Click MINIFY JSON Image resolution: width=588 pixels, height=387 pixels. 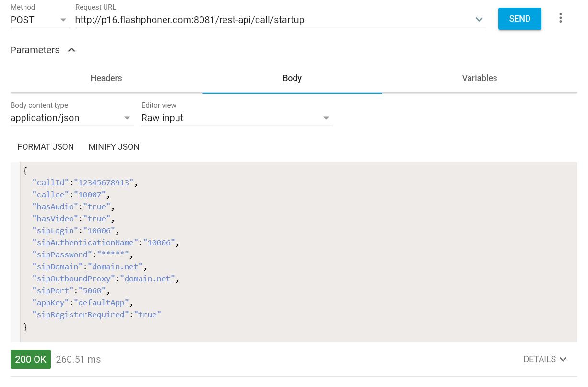114,147
